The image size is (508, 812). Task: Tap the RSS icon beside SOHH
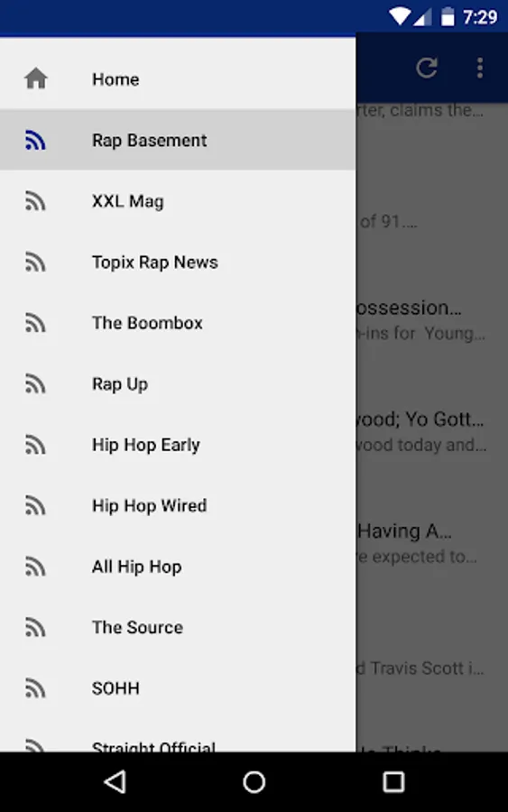tap(36, 688)
